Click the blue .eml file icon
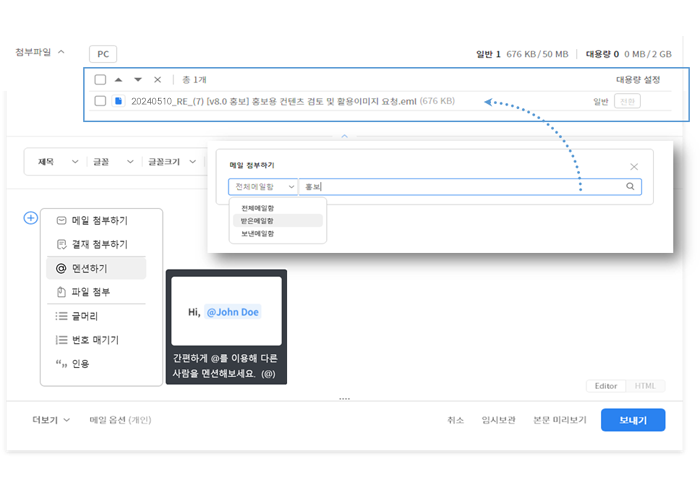 click(118, 101)
